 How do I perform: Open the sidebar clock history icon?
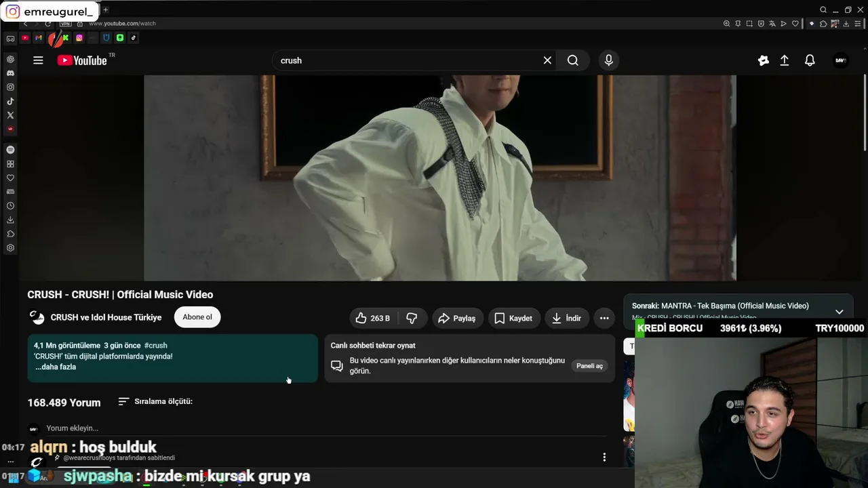point(10,206)
